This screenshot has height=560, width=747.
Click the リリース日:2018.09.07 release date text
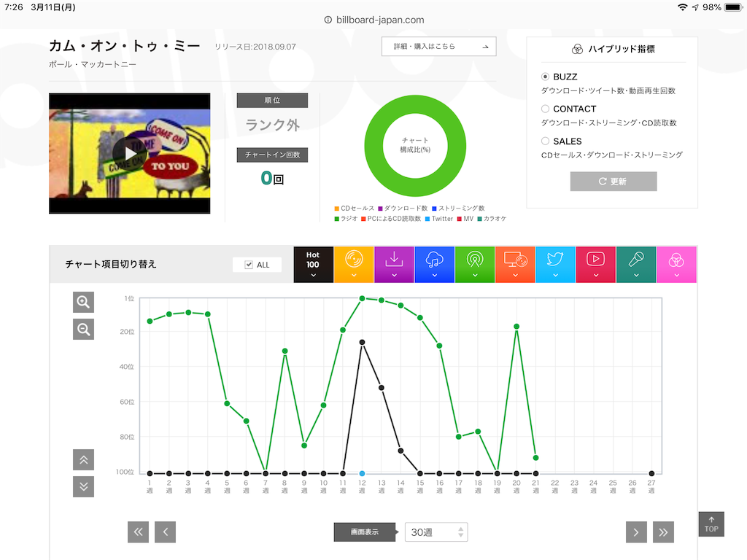pyautogui.click(x=255, y=47)
